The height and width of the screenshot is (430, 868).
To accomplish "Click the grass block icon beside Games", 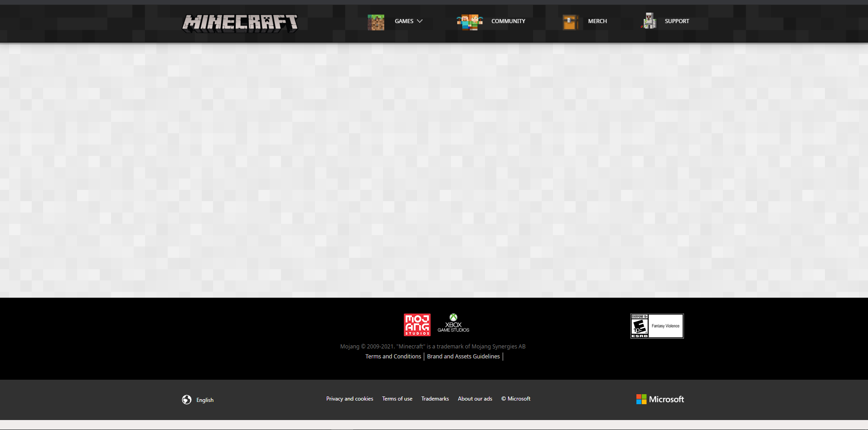I will (x=376, y=22).
